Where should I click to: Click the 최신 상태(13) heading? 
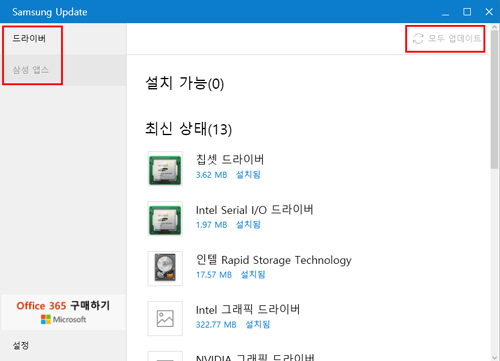tap(189, 129)
